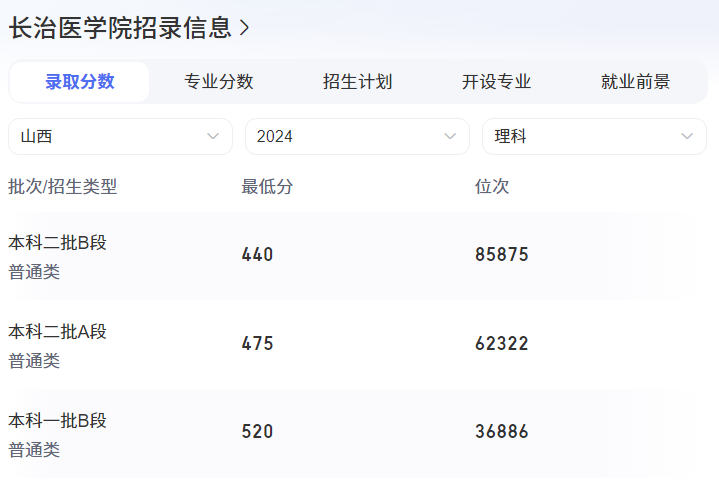719x495 pixels.
Task: Click the down arrow in the 山西 selector
Action: pyautogui.click(x=213, y=137)
